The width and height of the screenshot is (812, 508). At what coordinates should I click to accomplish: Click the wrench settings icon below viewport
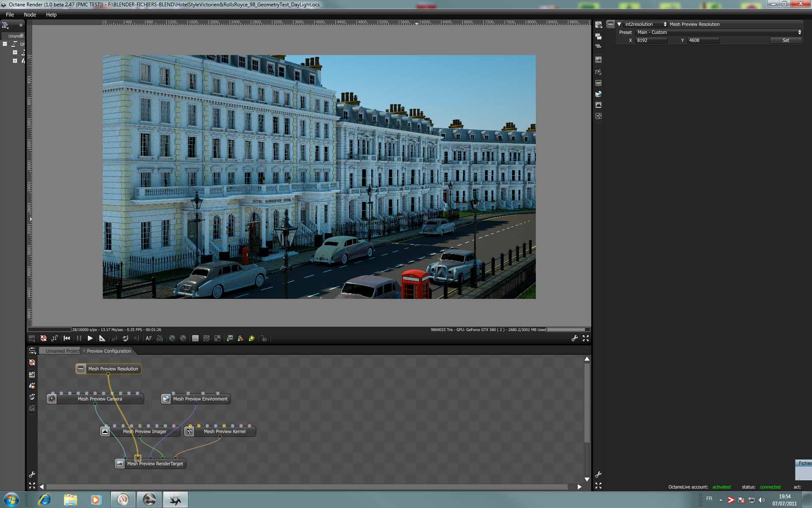574,338
